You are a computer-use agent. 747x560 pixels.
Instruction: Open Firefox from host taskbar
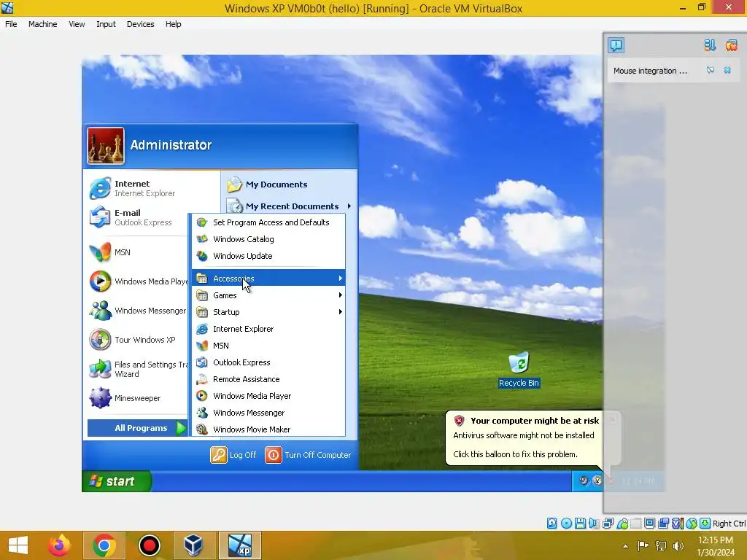[59, 545]
